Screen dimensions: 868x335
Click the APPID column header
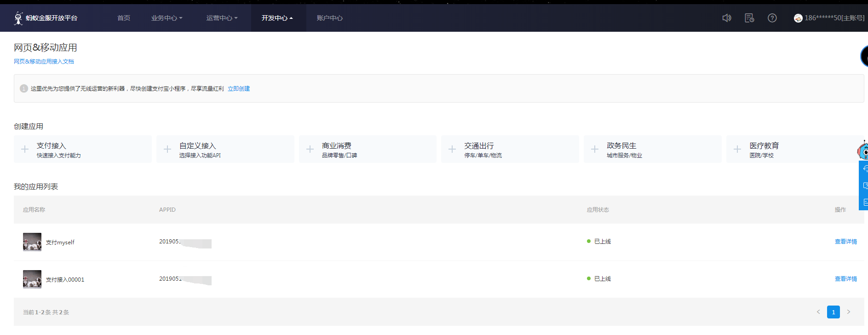pyautogui.click(x=167, y=209)
